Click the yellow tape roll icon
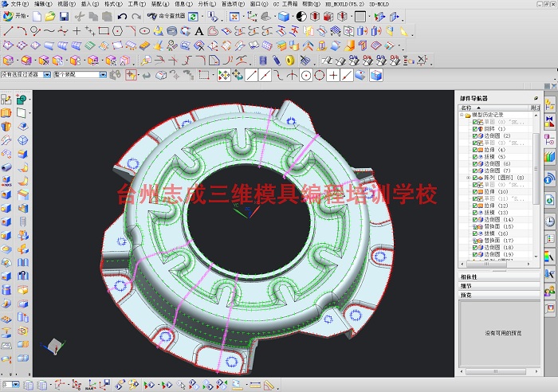 click(290, 61)
